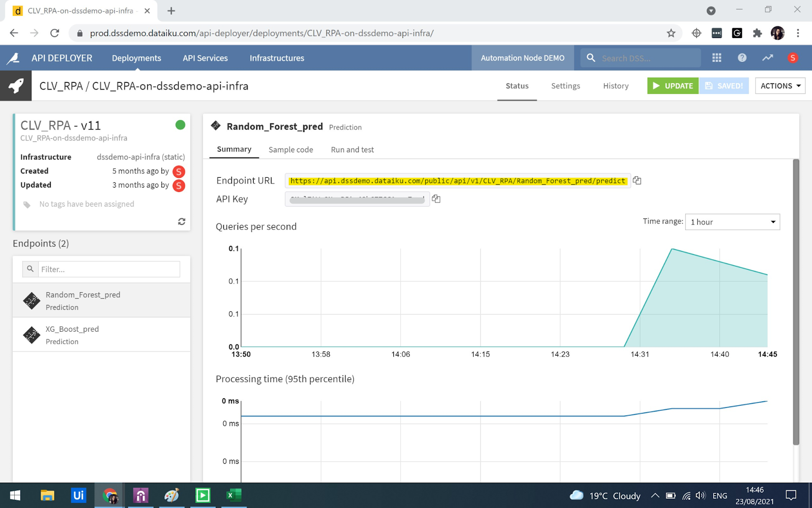Open the Deployments menu
This screenshot has height=508, width=812.
click(137, 58)
